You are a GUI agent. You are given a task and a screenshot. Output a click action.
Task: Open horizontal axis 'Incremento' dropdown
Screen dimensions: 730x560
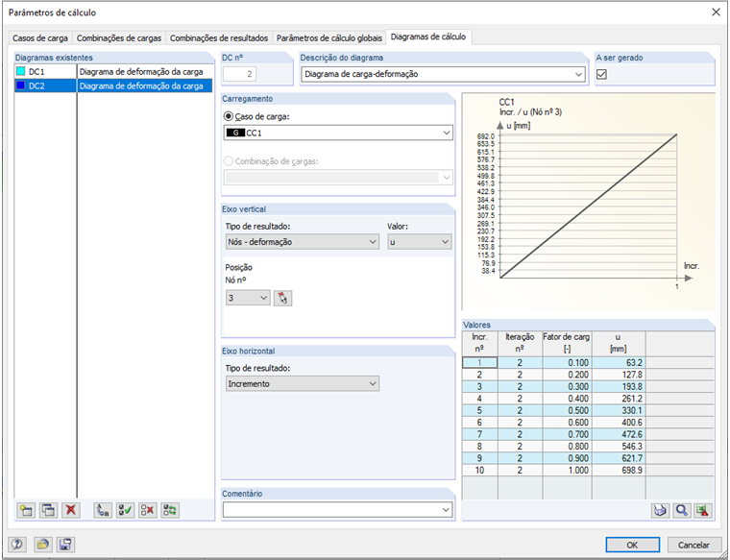(303, 383)
